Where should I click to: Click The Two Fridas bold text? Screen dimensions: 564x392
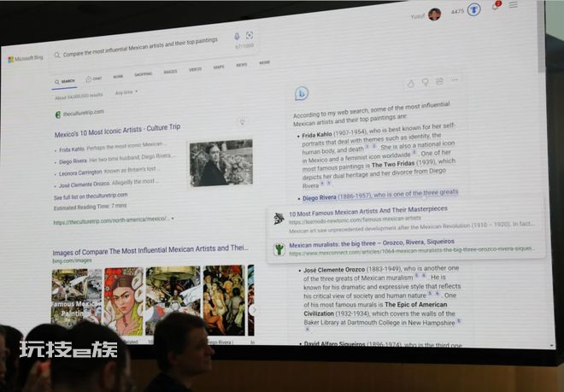click(x=393, y=164)
